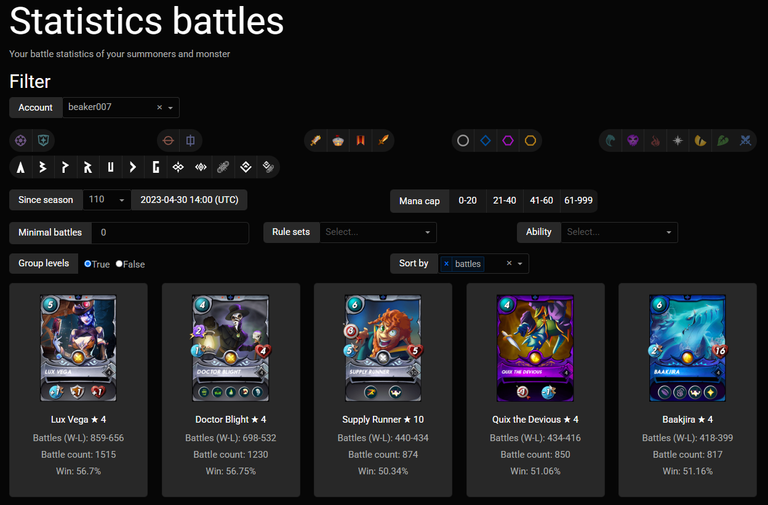This screenshot has width=768, height=505.
Task: Toggle the Reward 'R' rune edition icon
Action: click(x=88, y=168)
